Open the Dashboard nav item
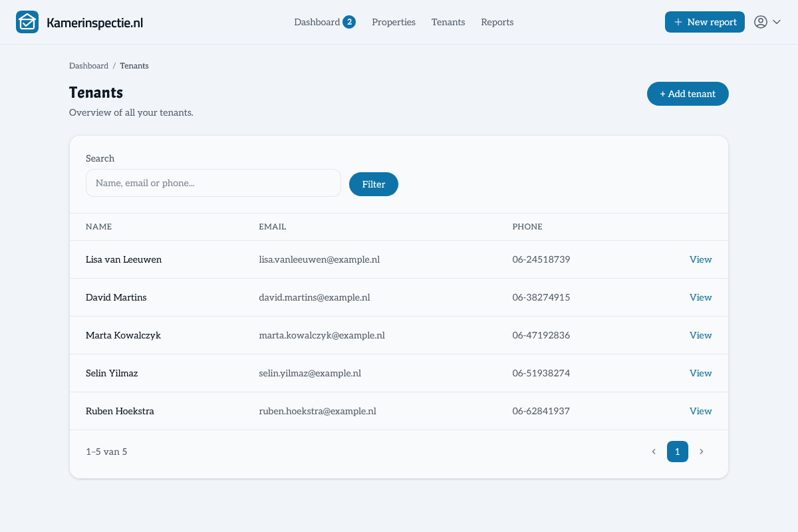 317,22
